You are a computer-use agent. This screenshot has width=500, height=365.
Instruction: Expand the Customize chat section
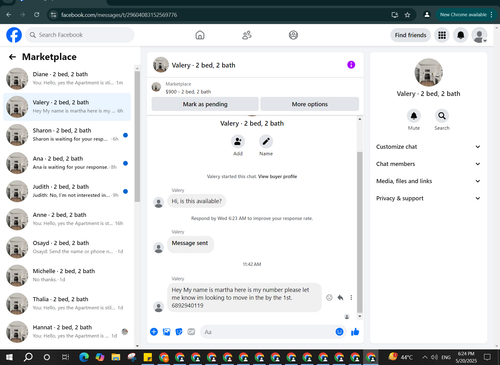coord(428,147)
